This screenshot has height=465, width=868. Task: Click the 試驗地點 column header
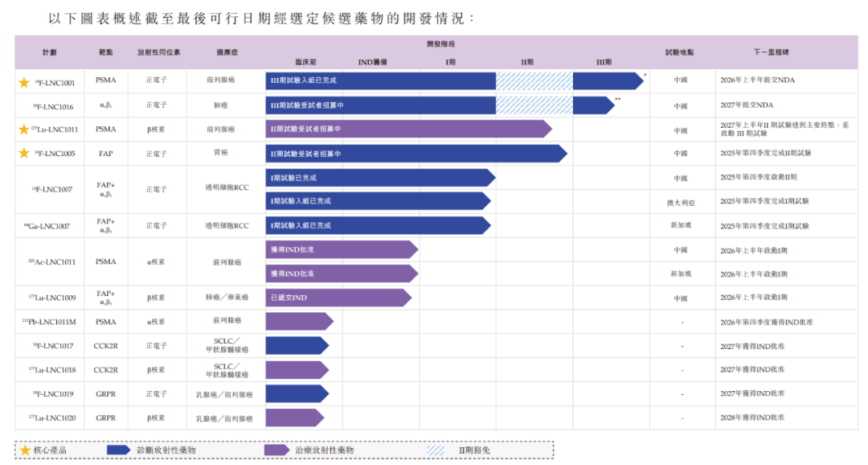coord(679,52)
